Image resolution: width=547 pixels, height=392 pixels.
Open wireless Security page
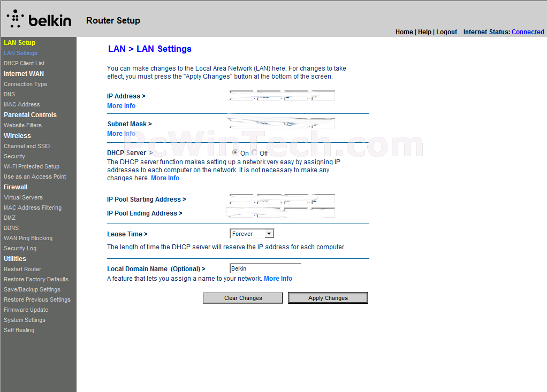coord(14,156)
